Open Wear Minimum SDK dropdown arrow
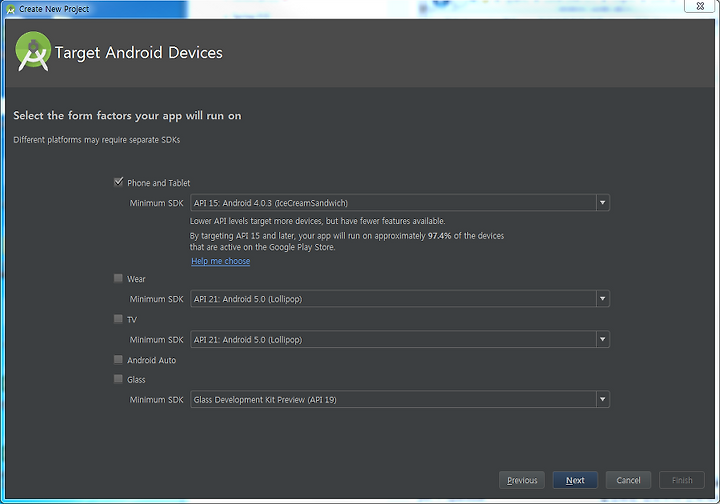Image resolution: width=720 pixels, height=504 pixels. pyautogui.click(x=602, y=298)
